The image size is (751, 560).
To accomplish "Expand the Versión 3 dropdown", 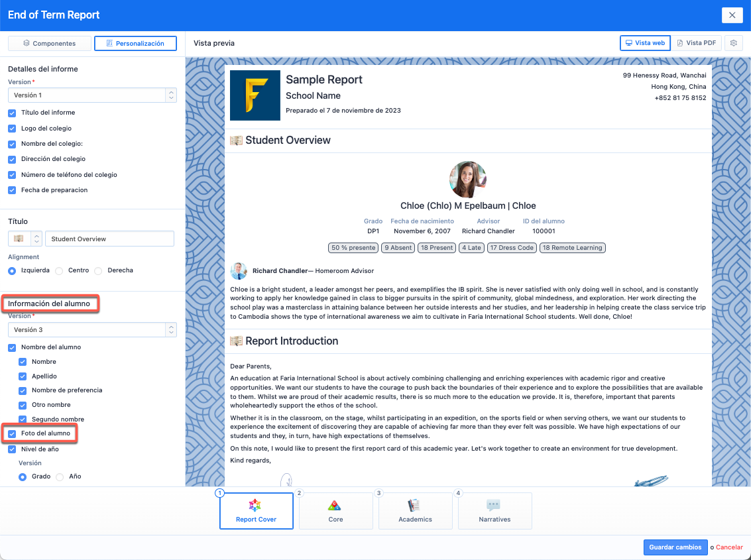I will pyautogui.click(x=92, y=330).
